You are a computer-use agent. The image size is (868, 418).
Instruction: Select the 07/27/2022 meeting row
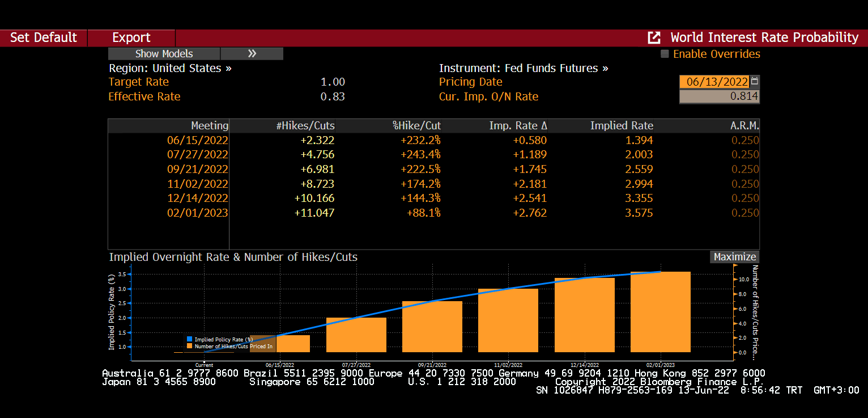click(x=433, y=155)
